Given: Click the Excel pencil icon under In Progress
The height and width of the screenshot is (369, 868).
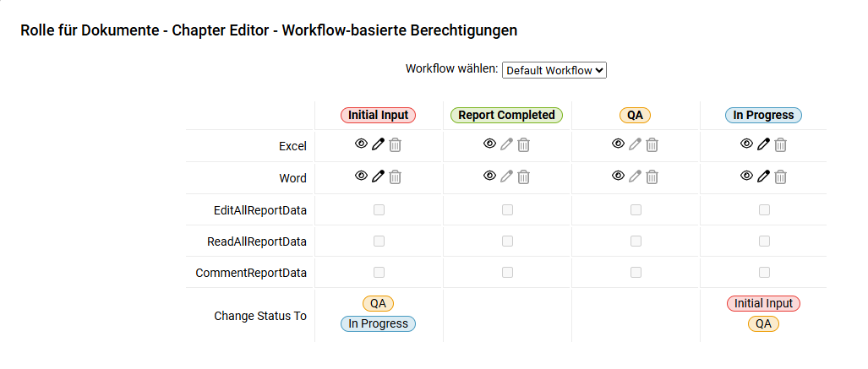Looking at the screenshot, I should pos(763,145).
